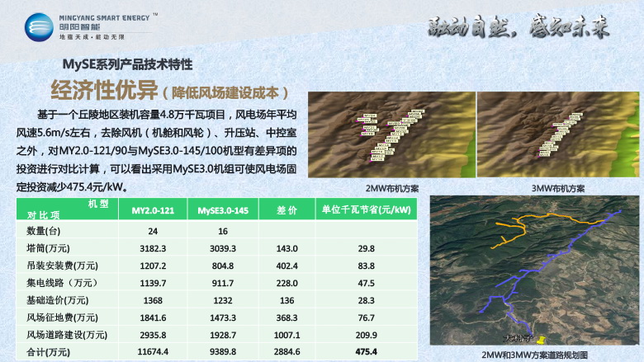Click table header '差价'
Viewport: 644px width, 362px height.
click(286, 210)
